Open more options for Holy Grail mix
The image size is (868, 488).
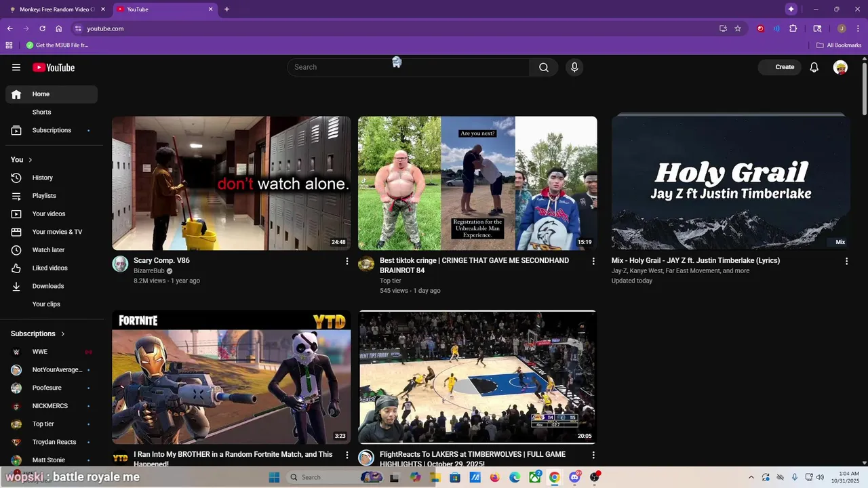tap(846, 261)
